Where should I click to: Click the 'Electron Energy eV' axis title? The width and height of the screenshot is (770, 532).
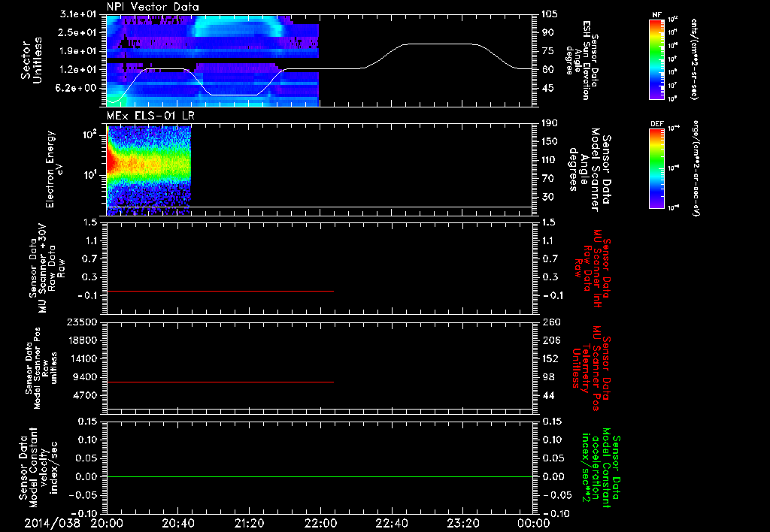[x=55, y=169]
